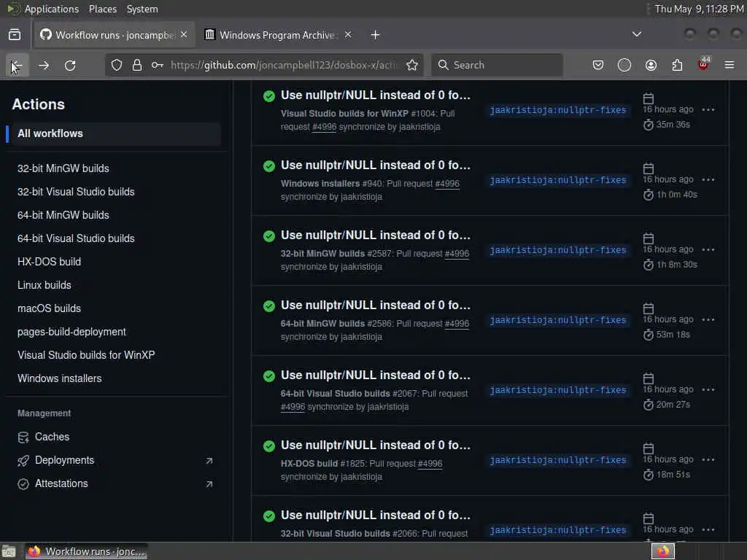This screenshot has height=560, width=747.
Task: Click the Search input field
Action: click(x=497, y=65)
